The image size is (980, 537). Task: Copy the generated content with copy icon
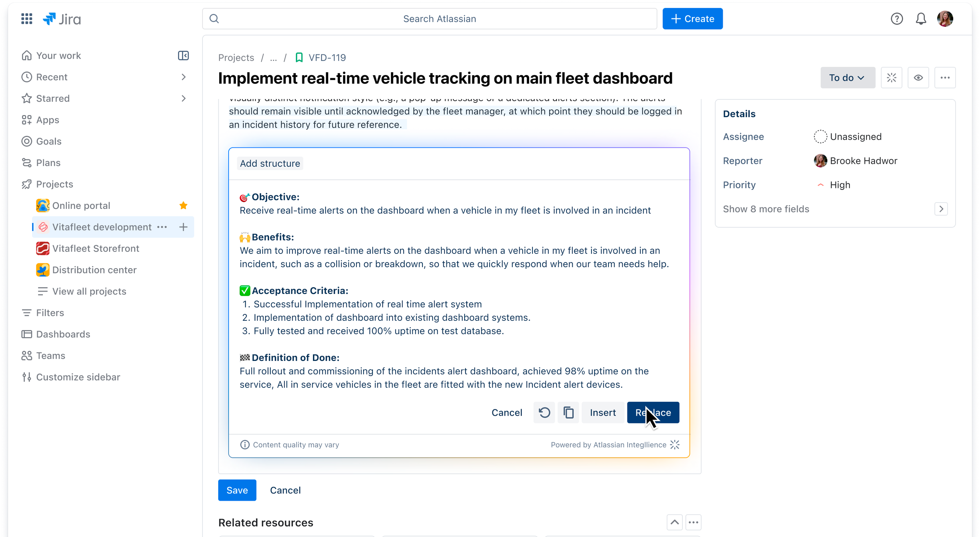point(568,413)
